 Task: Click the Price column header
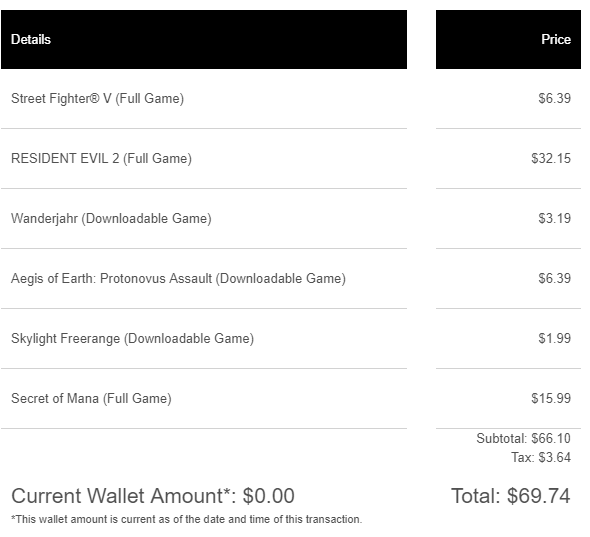point(556,40)
